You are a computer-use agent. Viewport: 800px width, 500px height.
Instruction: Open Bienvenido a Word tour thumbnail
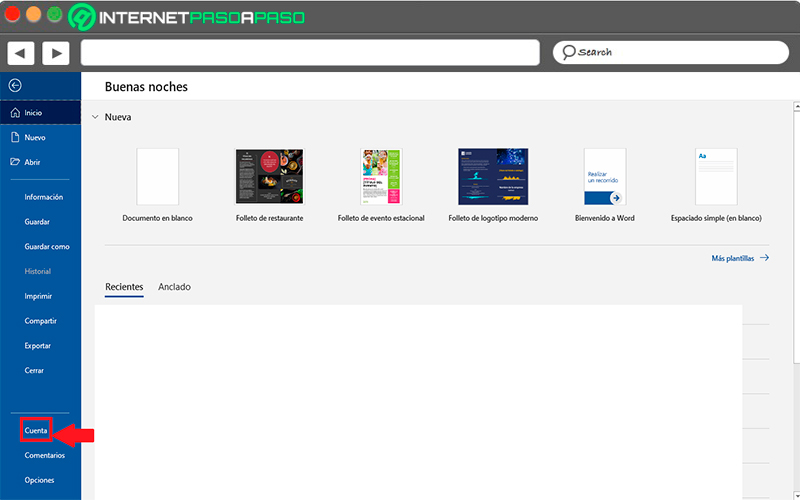[x=605, y=177]
